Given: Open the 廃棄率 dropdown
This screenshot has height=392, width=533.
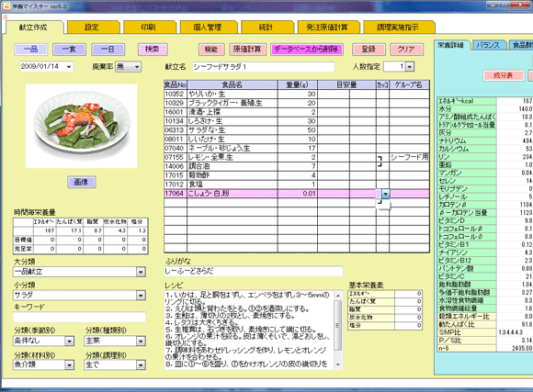Looking at the screenshot, I should pos(137,67).
